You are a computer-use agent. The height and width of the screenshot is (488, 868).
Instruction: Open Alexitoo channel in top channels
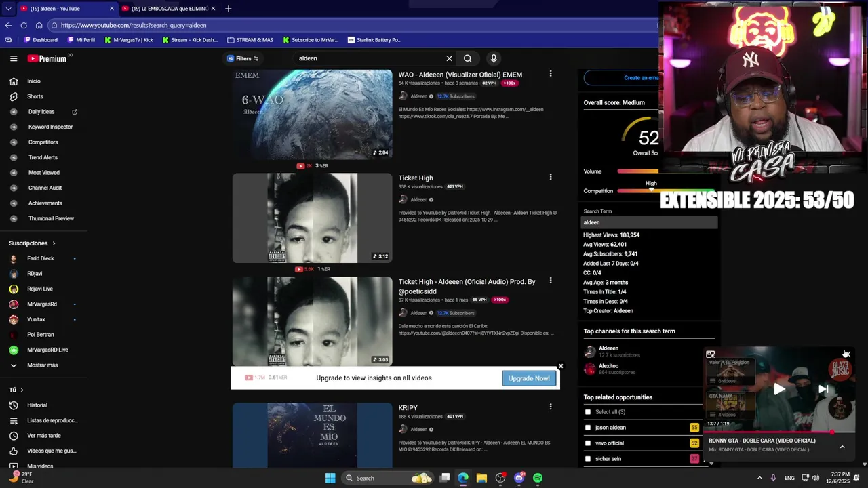coord(608,366)
